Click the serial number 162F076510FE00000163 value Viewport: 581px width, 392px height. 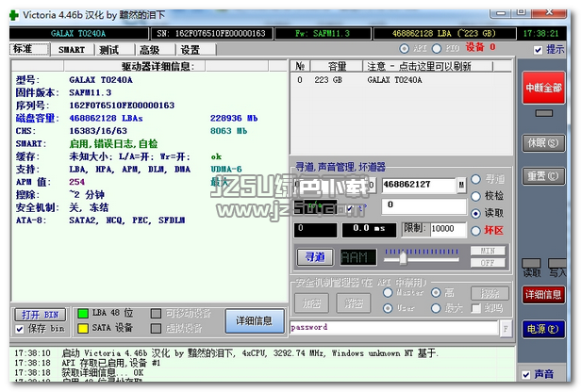click(x=122, y=106)
